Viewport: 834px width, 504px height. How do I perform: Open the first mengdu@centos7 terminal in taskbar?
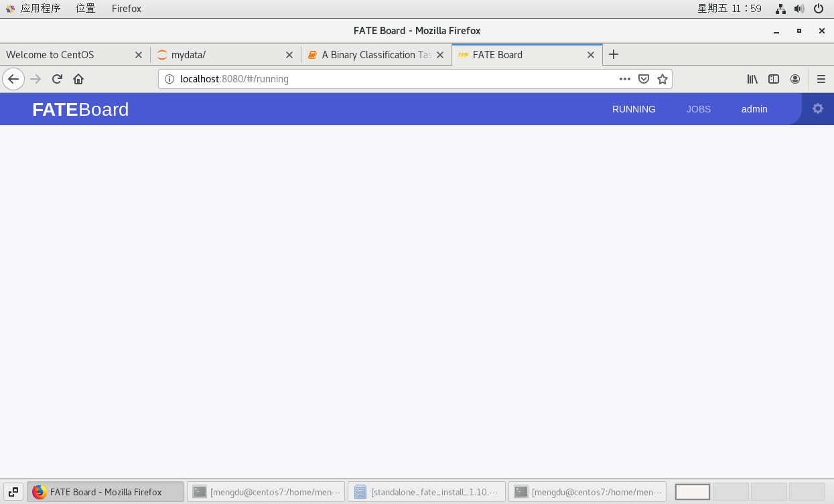pyautogui.click(x=266, y=492)
